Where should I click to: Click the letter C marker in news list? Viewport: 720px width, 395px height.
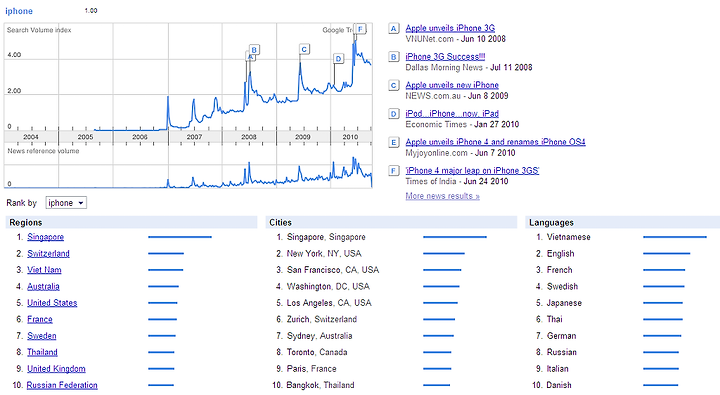pos(394,85)
